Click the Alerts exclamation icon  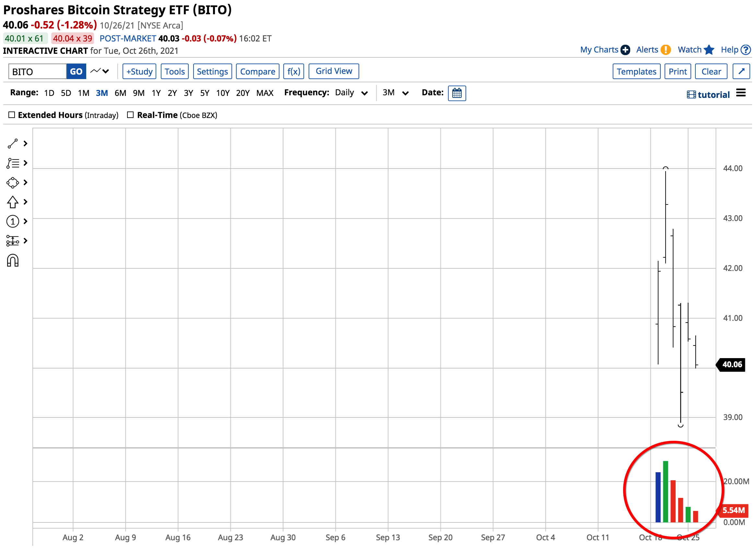[666, 50]
